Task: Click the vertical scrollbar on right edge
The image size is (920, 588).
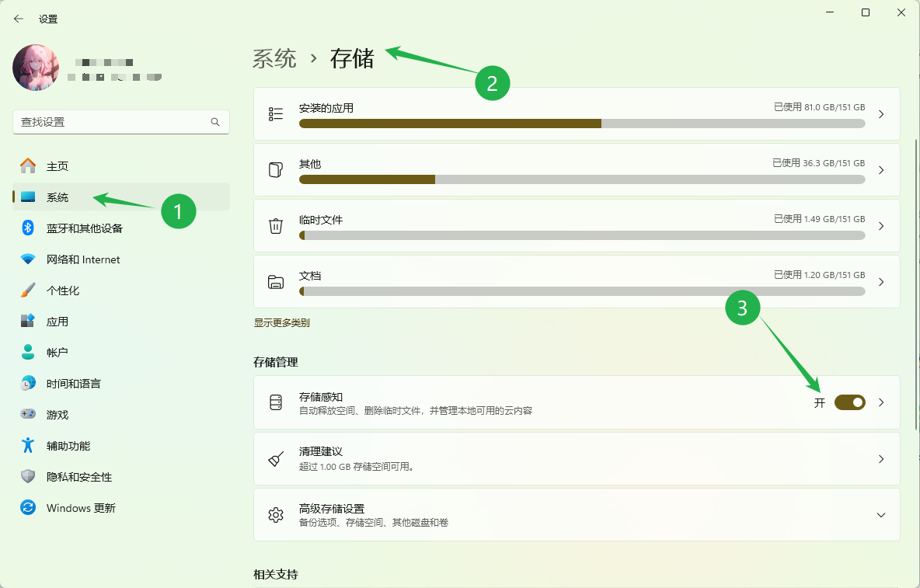Action: click(x=915, y=284)
